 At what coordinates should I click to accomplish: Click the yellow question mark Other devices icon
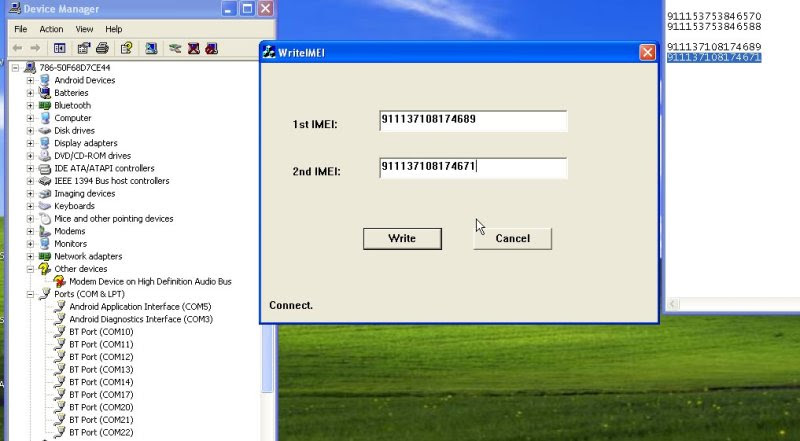click(45, 268)
